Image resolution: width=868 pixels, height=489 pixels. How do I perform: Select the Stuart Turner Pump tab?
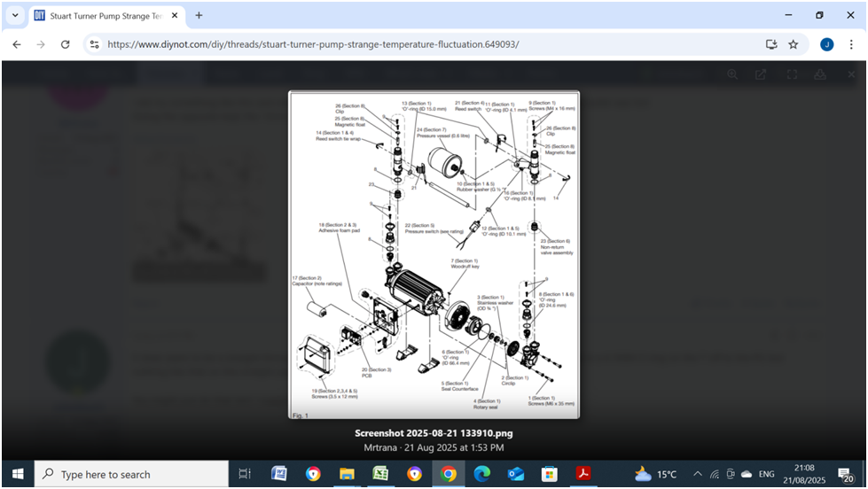[x=106, y=16]
